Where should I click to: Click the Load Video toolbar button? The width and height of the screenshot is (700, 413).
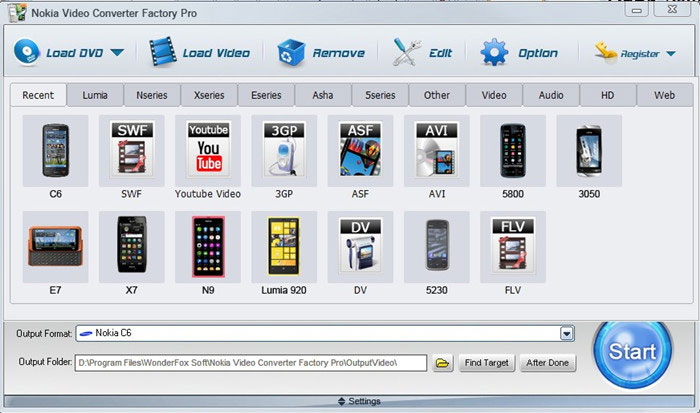click(x=199, y=53)
